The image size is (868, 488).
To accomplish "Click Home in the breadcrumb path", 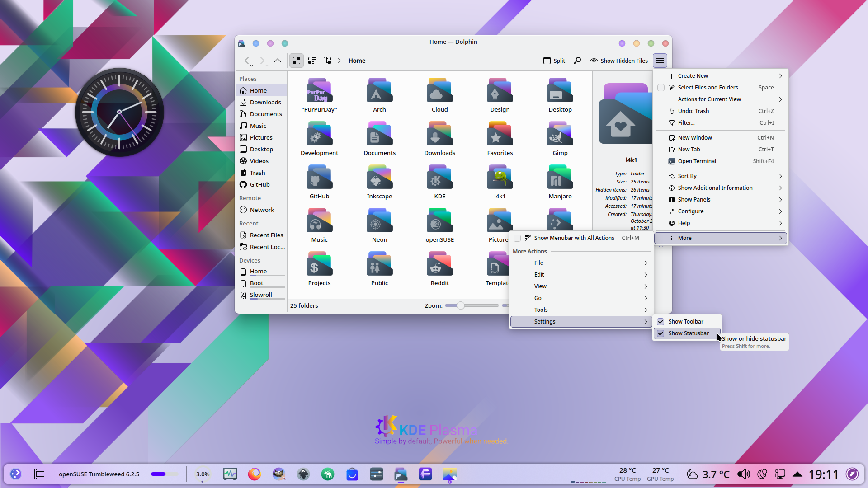I will click(357, 61).
